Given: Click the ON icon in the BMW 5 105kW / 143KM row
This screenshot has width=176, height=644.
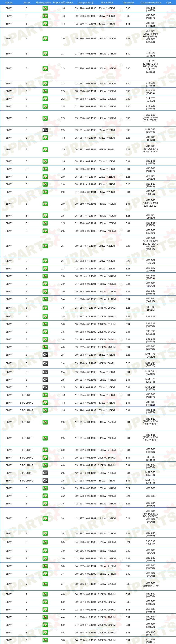Looking at the screenshot, I should (45, 380).
